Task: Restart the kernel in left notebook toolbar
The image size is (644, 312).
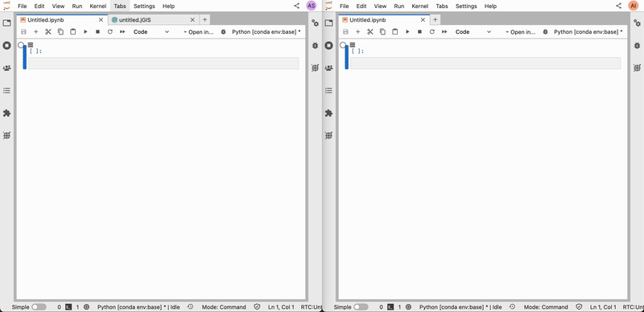Action: tap(110, 31)
